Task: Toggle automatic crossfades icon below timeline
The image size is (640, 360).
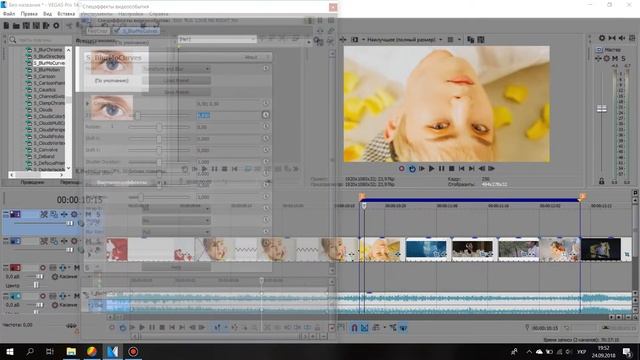Action: click(x=364, y=327)
